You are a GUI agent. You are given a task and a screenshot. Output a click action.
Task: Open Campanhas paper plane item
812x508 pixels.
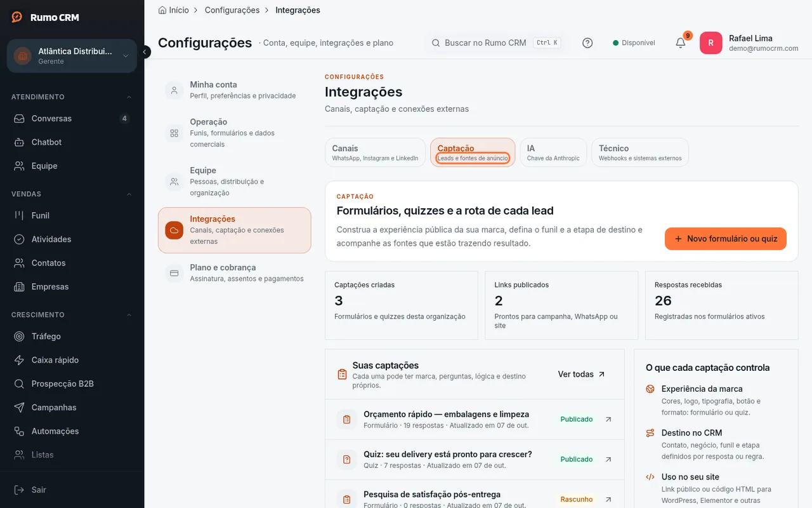pos(72,408)
